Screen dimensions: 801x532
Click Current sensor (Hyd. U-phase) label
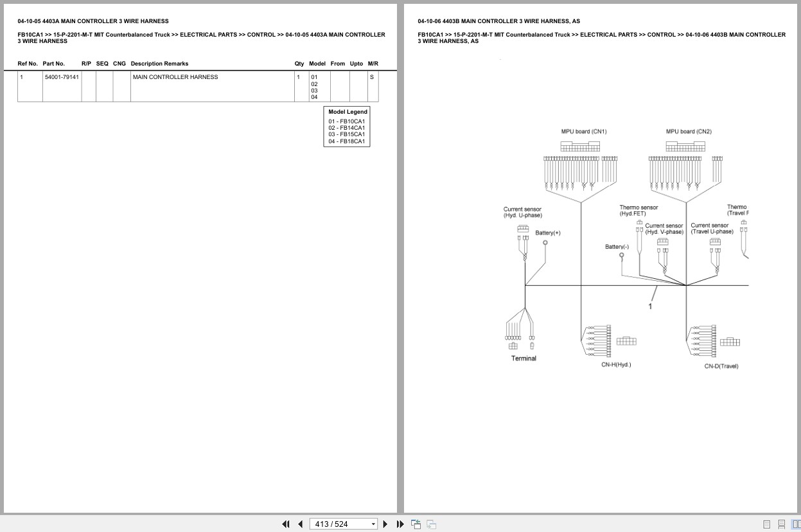523,212
